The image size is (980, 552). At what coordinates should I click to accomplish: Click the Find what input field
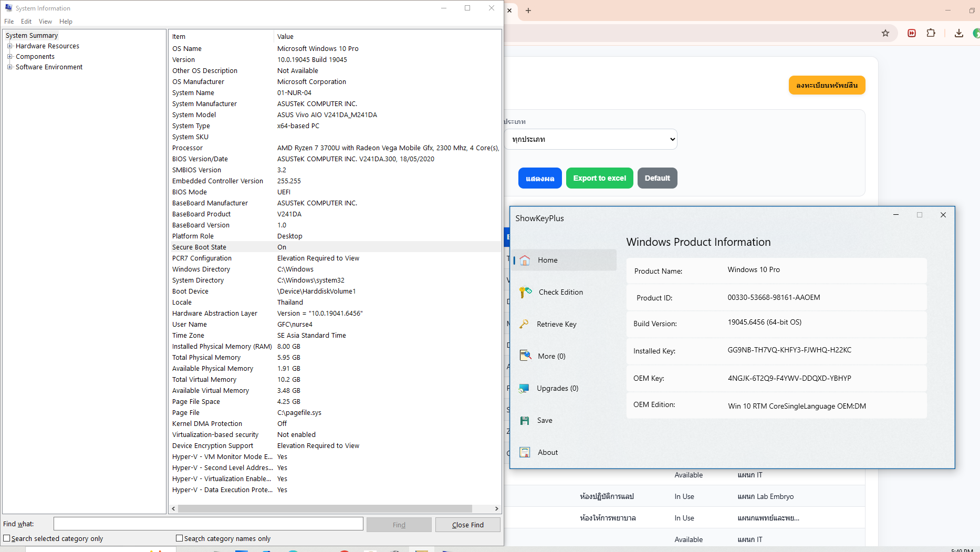coord(208,524)
